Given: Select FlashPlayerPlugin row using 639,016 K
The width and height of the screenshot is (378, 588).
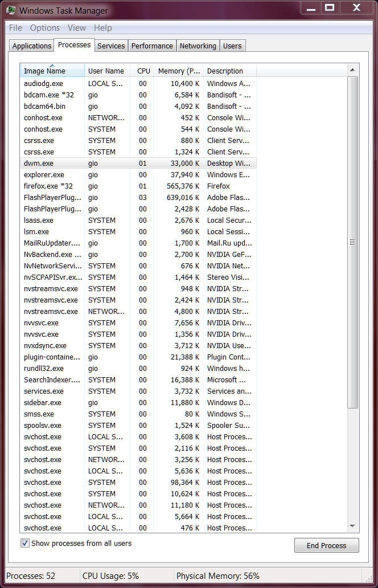Looking at the screenshot, I should coord(138,198).
